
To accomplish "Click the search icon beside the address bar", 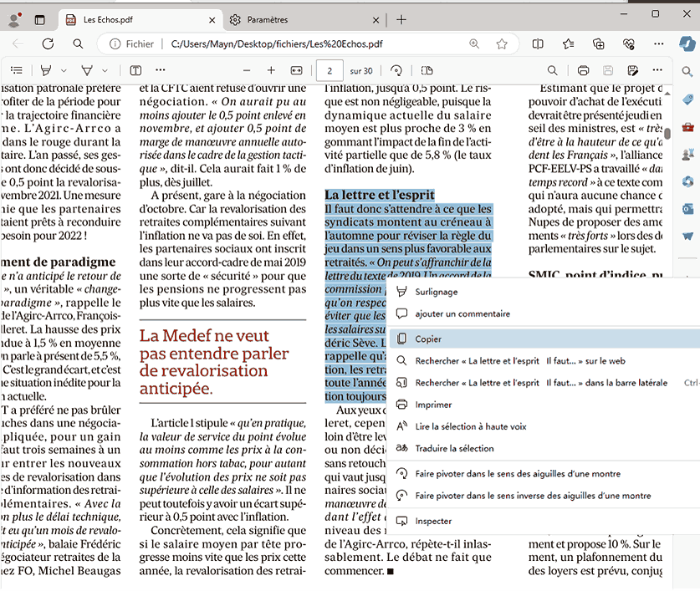I will 78,43.
